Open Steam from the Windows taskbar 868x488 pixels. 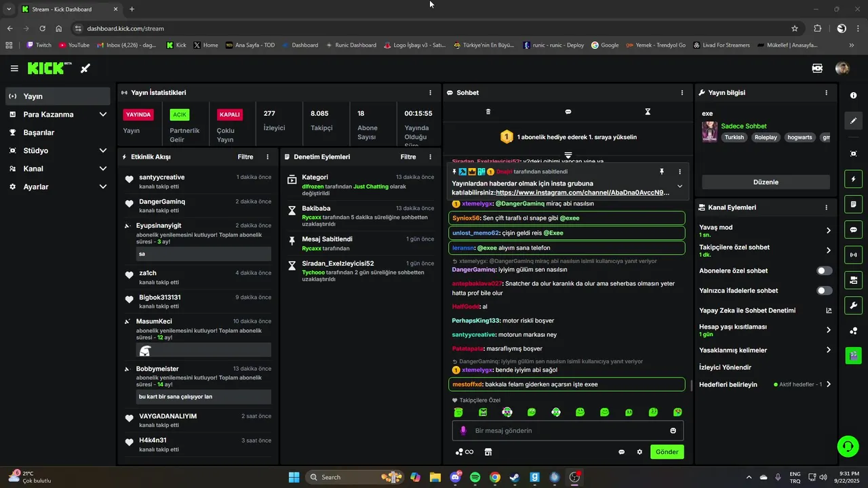click(x=515, y=477)
